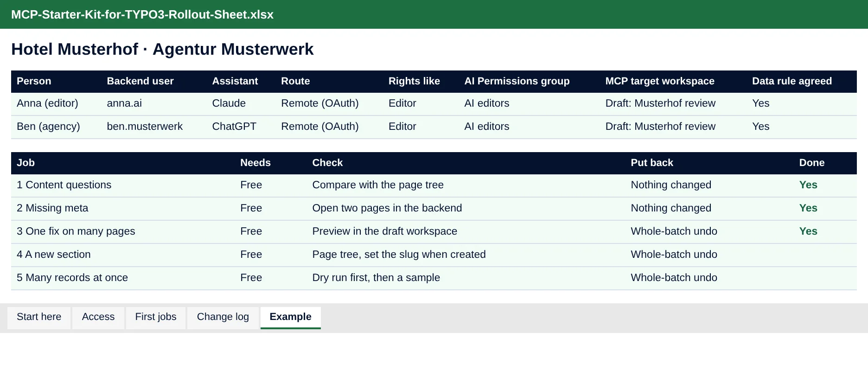Click the ben.musterwerk cell
The width and height of the screenshot is (868, 371).
145,127
